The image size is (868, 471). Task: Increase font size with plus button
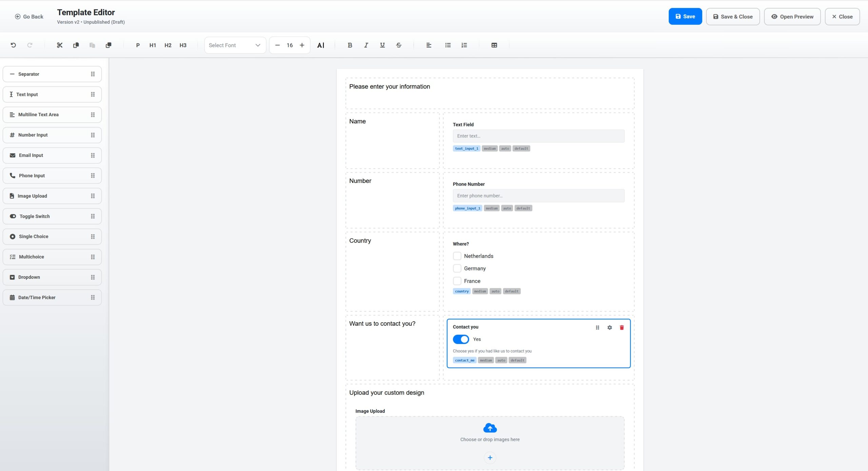(302, 45)
